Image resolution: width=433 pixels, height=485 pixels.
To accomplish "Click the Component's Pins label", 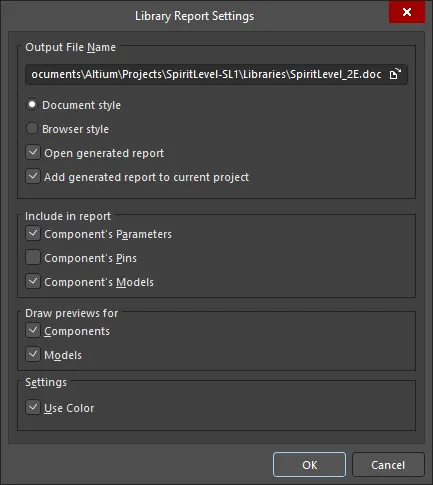I will coord(90,258).
